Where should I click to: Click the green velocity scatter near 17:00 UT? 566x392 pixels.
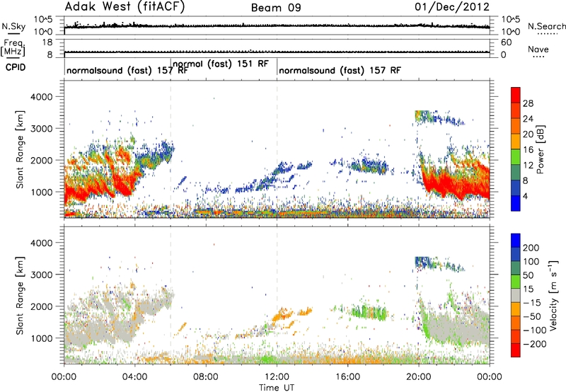(x=369, y=312)
